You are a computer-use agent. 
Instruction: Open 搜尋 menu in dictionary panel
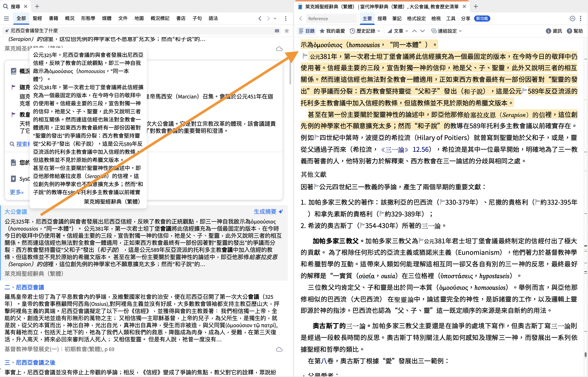(382, 19)
